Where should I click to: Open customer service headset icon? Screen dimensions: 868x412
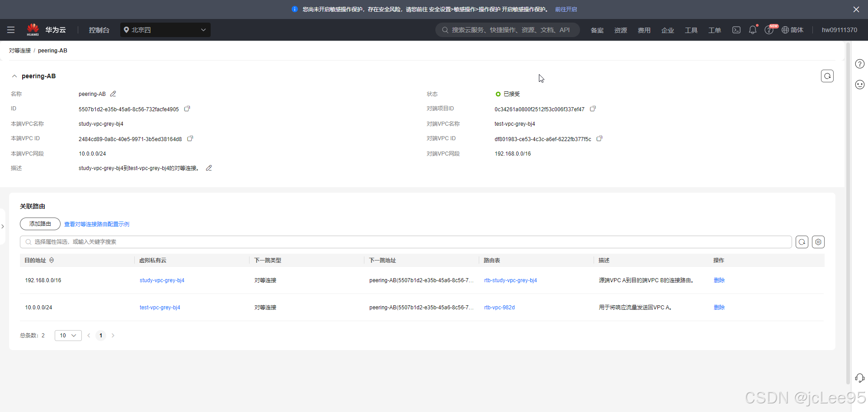pyautogui.click(x=860, y=378)
